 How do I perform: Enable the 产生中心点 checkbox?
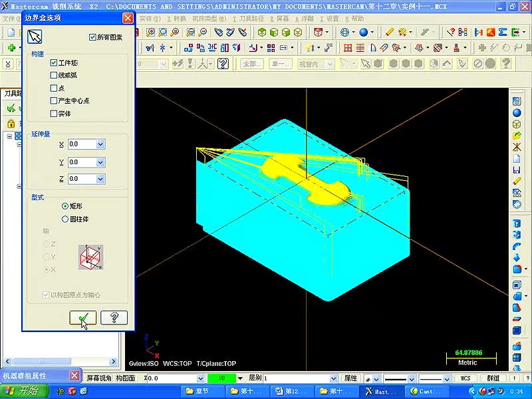click(x=53, y=100)
